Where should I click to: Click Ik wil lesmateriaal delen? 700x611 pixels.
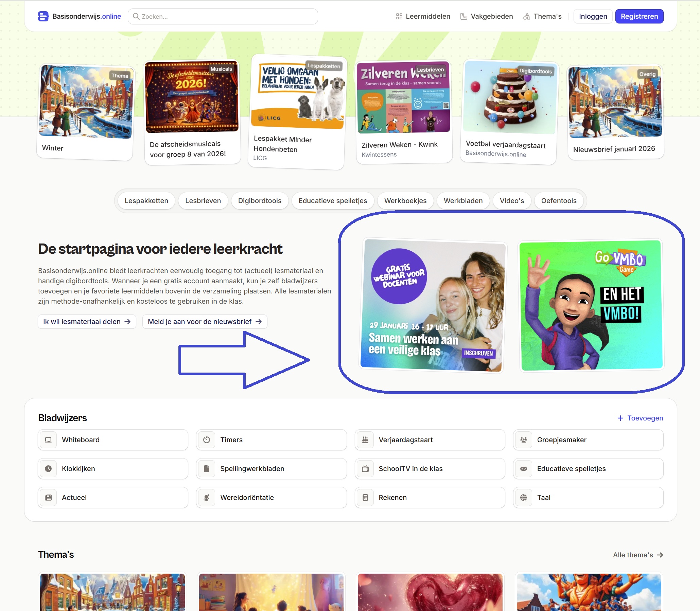pyautogui.click(x=87, y=322)
